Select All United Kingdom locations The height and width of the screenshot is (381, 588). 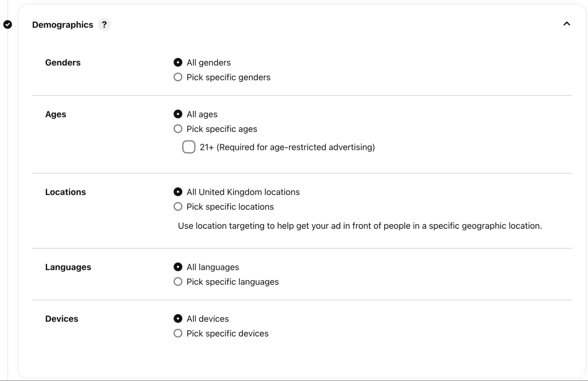click(178, 192)
